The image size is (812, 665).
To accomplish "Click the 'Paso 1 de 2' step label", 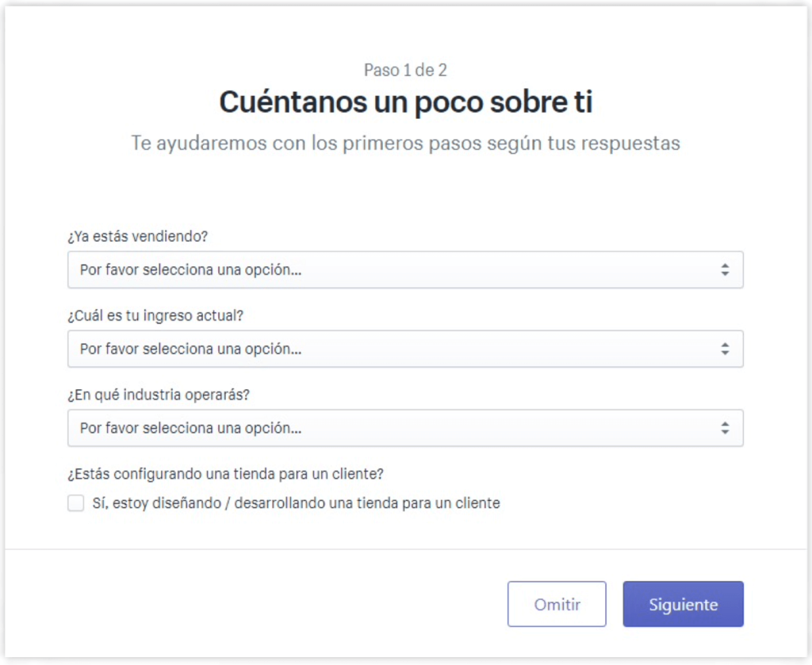I will tap(405, 70).
